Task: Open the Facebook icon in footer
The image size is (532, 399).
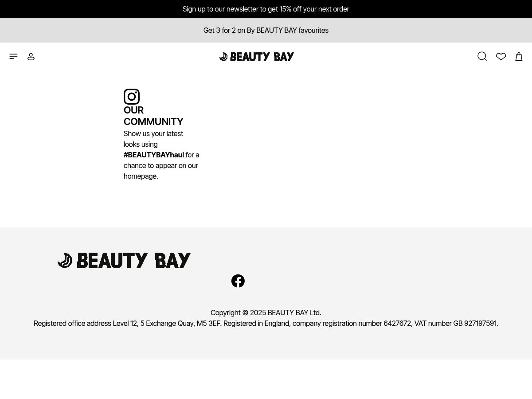Action: click(x=238, y=281)
